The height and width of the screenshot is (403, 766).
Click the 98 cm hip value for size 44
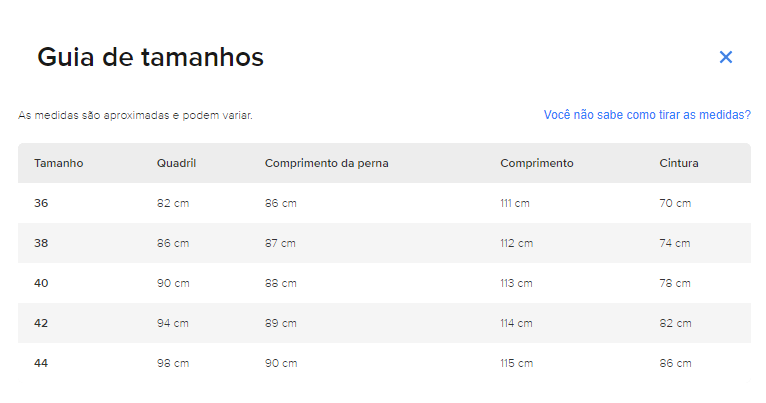[173, 363]
